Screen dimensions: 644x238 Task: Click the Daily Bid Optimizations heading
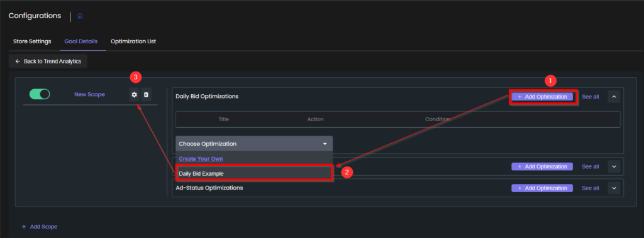pos(207,97)
